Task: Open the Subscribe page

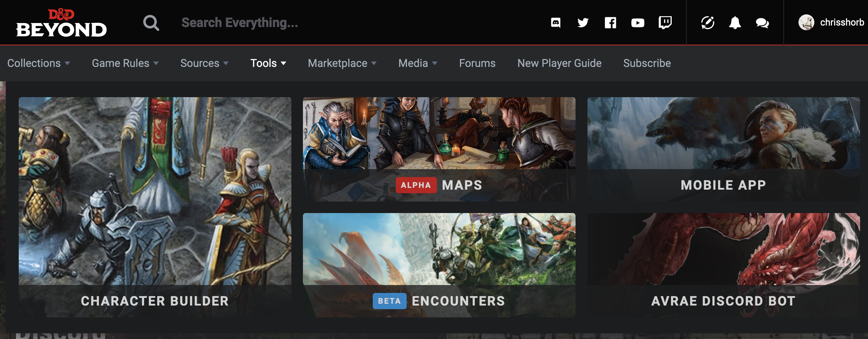Action: pos(647,63)
